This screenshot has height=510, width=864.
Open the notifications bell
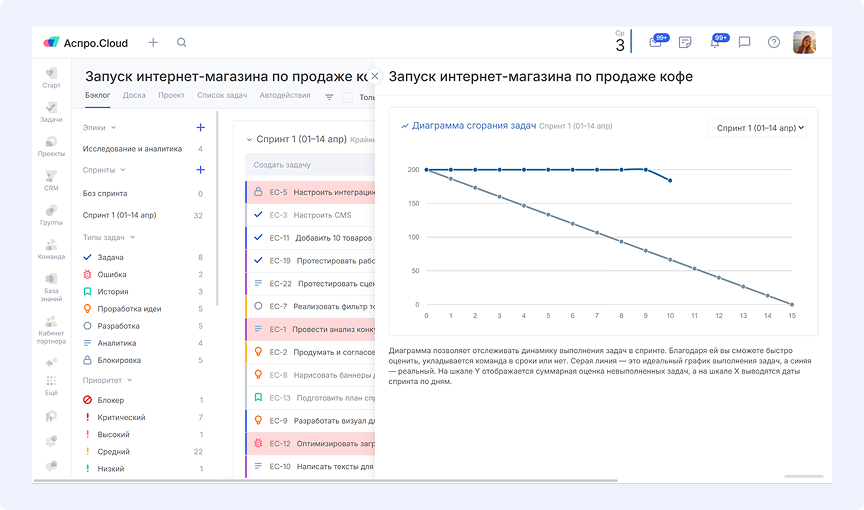click(x=715, y=42)
